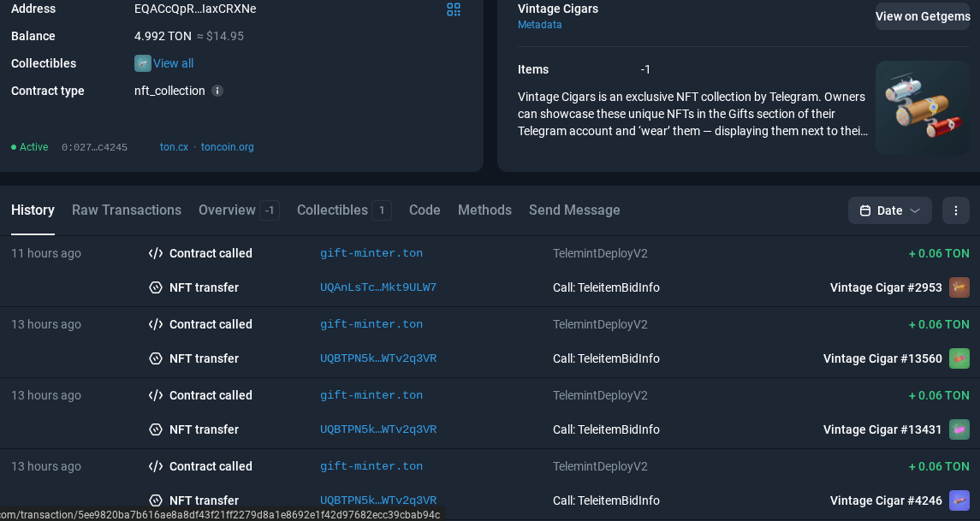Image resolution: width=980 pixels, height=521 pixels.
Task: Click the first gift-minter.ton link
Action: click(x=371, y=253)
